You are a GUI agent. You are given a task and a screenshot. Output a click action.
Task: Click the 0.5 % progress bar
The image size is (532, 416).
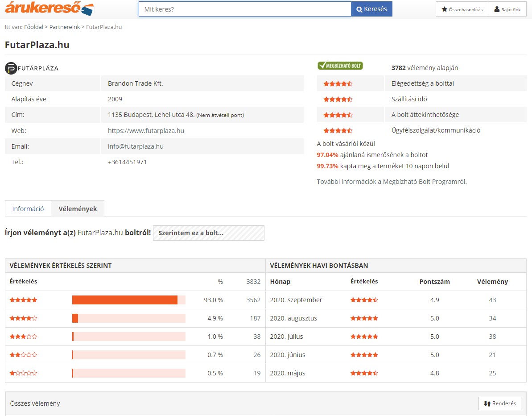(x=129, y=373)
